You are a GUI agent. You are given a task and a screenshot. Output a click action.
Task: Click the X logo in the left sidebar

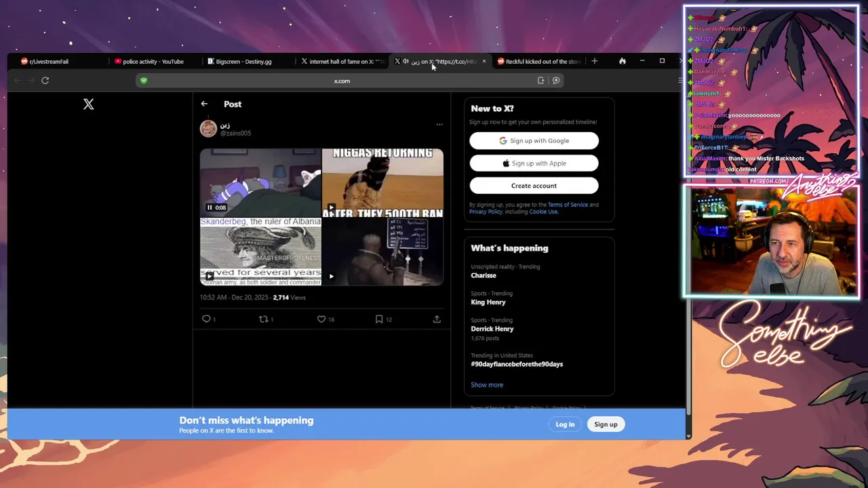tap(88, 104)
